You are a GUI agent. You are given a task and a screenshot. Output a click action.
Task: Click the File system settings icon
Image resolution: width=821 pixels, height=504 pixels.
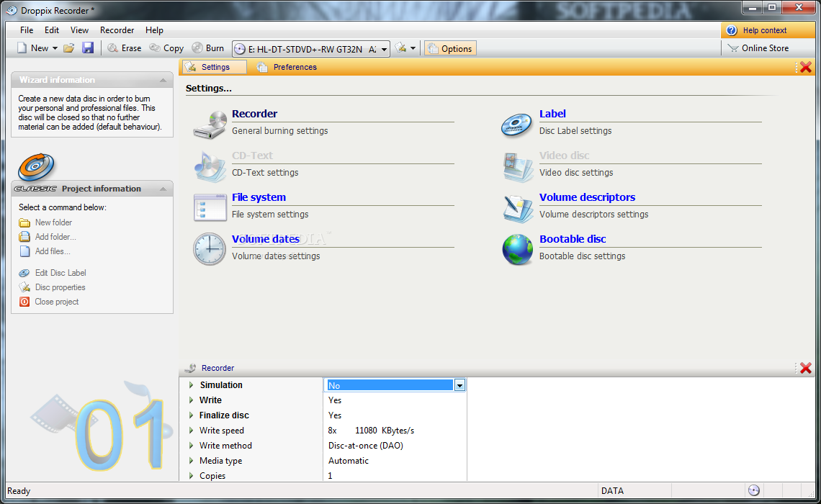[x=210, y=207]
